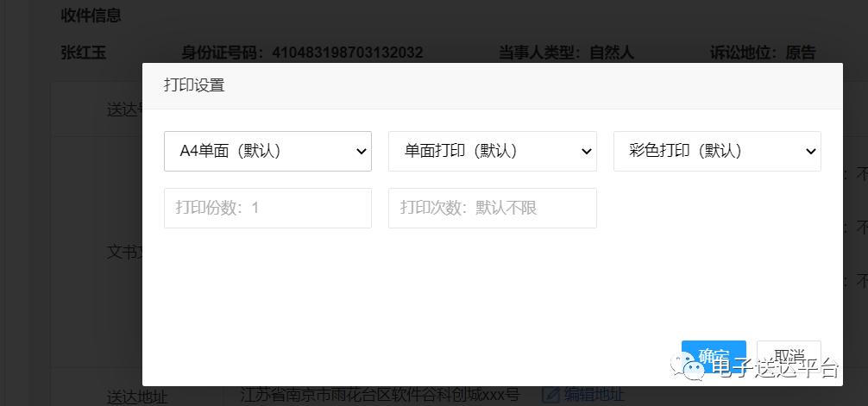
Task: Click the 当事人类型：自然人 label
Action: tap(566, 53)
